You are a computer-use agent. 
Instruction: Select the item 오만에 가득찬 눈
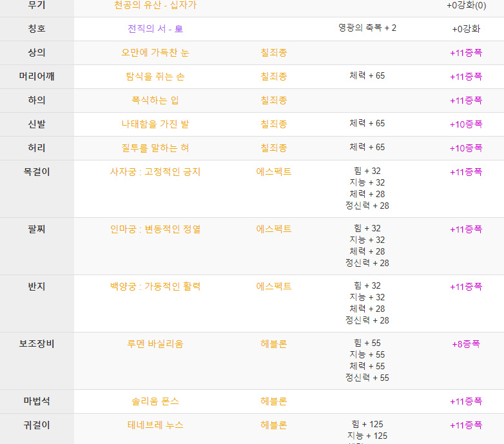pyautogui.click(x=155, y=53)
